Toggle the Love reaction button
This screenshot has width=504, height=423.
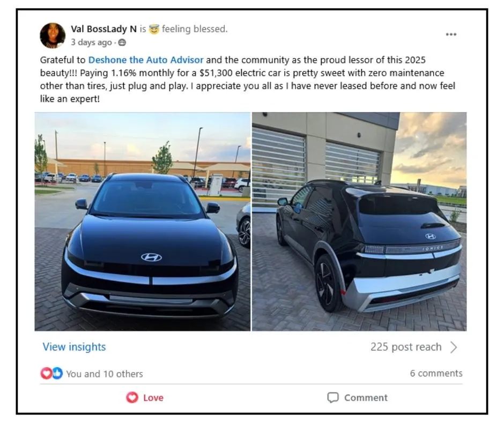pyautogui.click(x=145, y=398)
